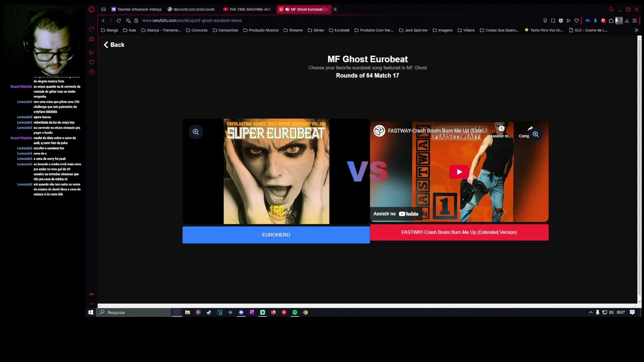Open the Imagens bookmark folder
Image resolution: width=644 pixels, height=362 pixels.
(442, 30)
